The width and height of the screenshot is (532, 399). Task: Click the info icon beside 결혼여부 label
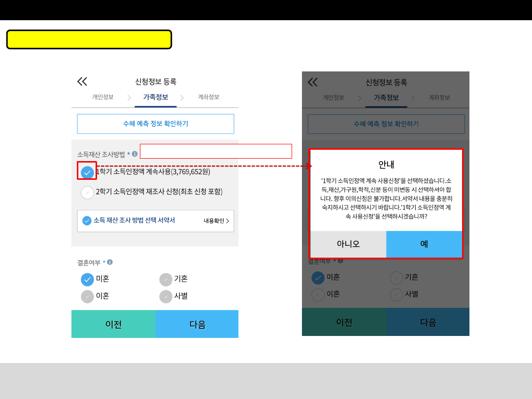coord(110,262)
